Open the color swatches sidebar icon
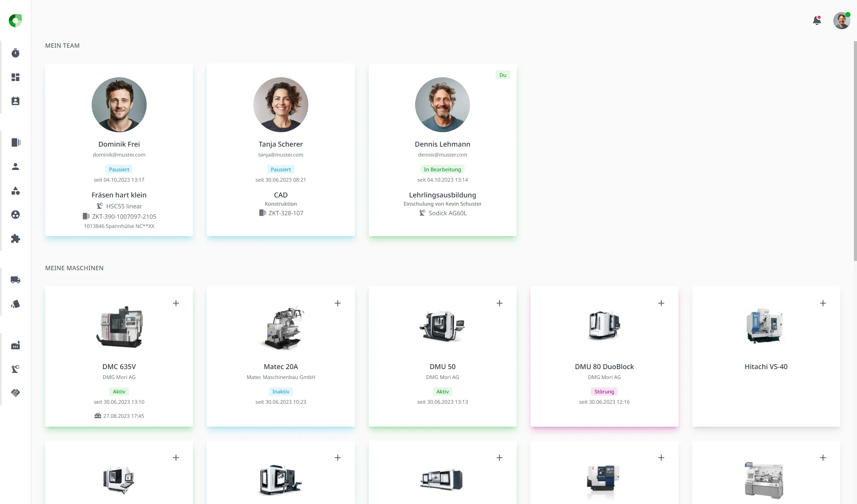 tap(15, 304)
